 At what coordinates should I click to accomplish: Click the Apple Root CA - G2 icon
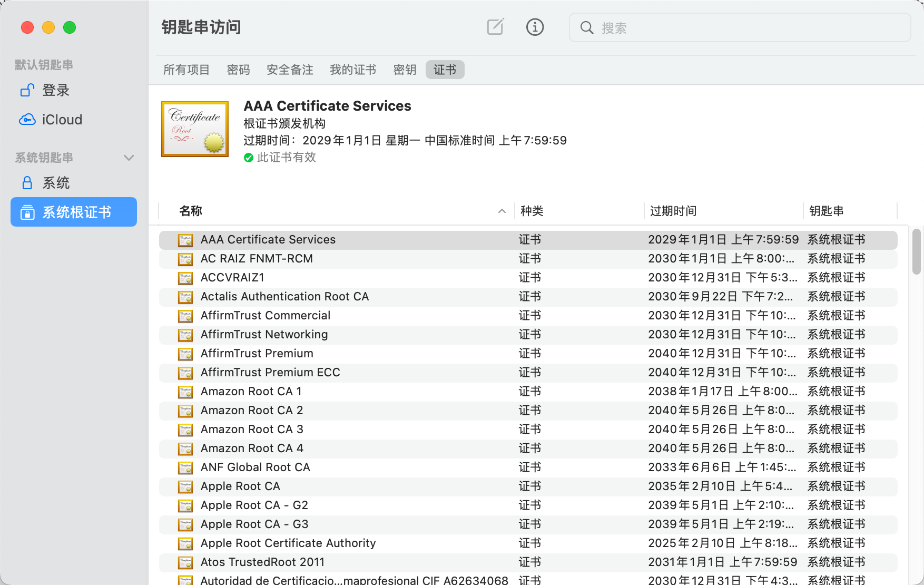click(185, 505)
